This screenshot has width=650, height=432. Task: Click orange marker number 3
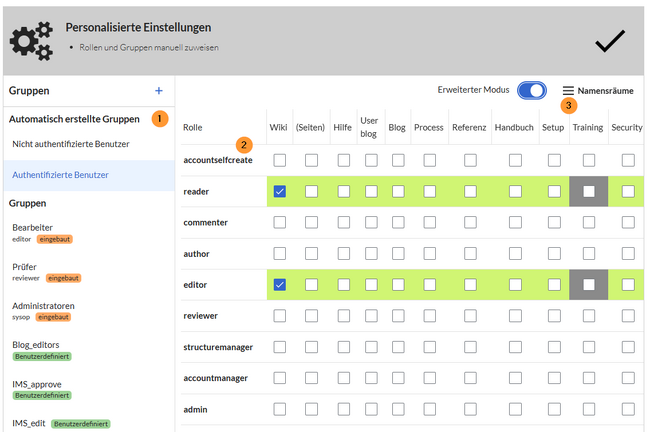tap(569, 104)
